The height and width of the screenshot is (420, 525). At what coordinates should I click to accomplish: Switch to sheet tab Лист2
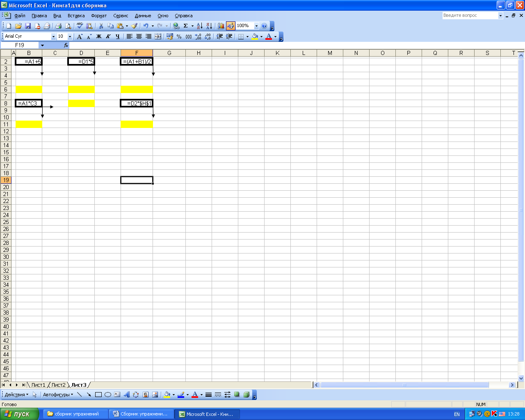(58, 385)
